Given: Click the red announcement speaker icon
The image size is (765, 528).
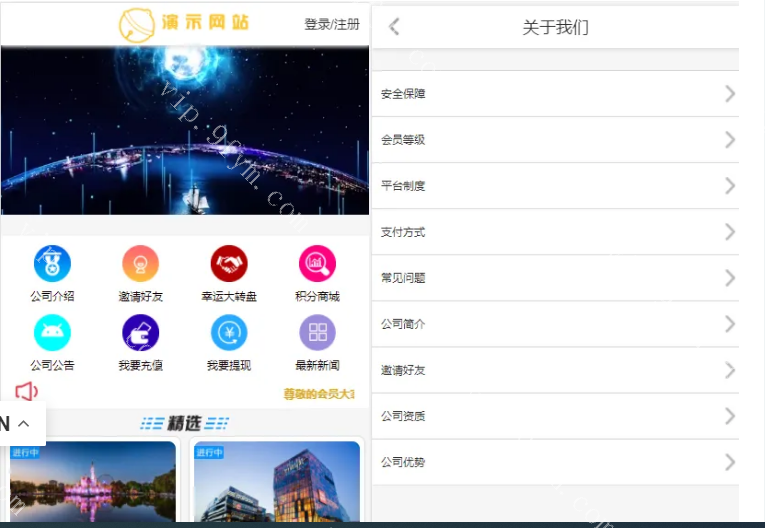Looking at the screenshot, I should coord(26,391).
